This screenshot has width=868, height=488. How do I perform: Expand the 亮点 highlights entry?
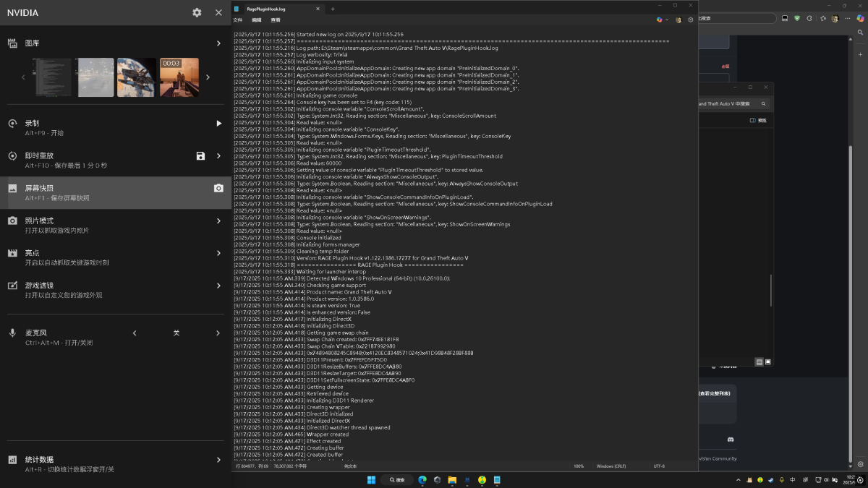(x=218, y=253)
